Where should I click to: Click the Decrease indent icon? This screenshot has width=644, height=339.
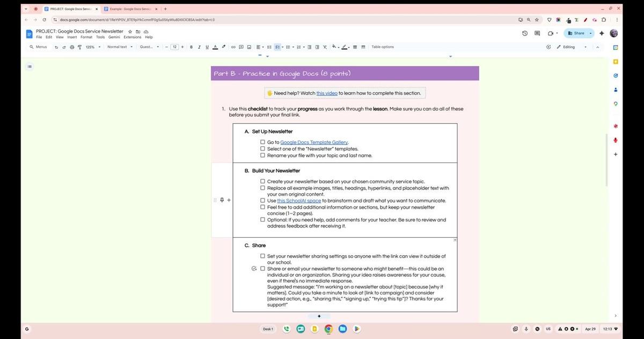(x=309, y=47)
